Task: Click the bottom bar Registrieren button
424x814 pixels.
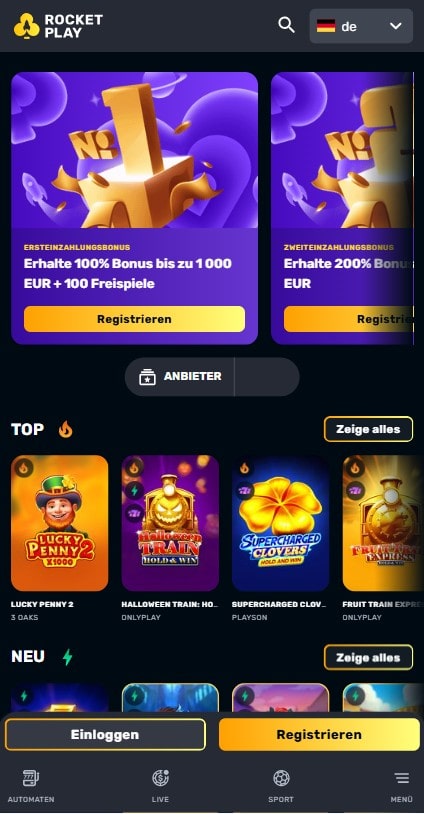Action: [319, 735]
